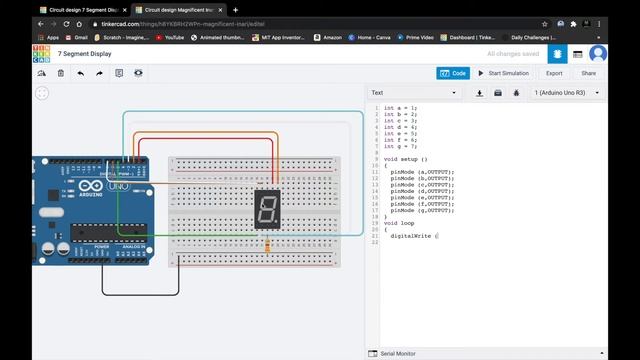This screenshot has width=640, height=360.
Task: Undo the last action
Action: pyautogui.click(x=80, y=73)
